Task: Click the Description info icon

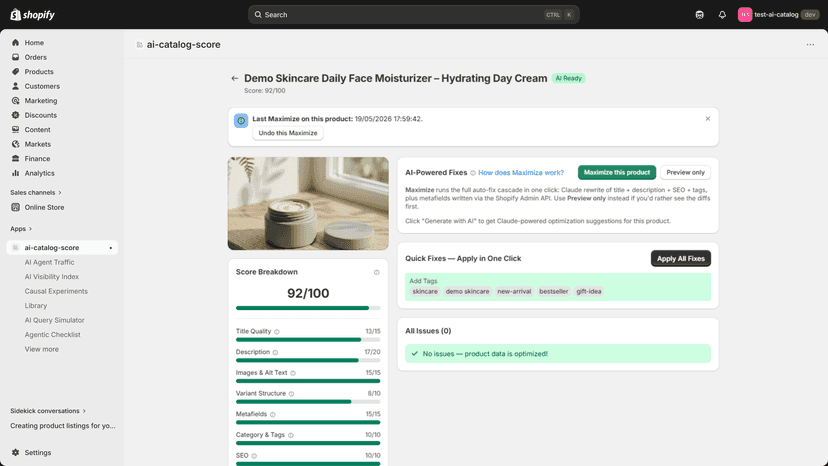Action: (275, 352)
